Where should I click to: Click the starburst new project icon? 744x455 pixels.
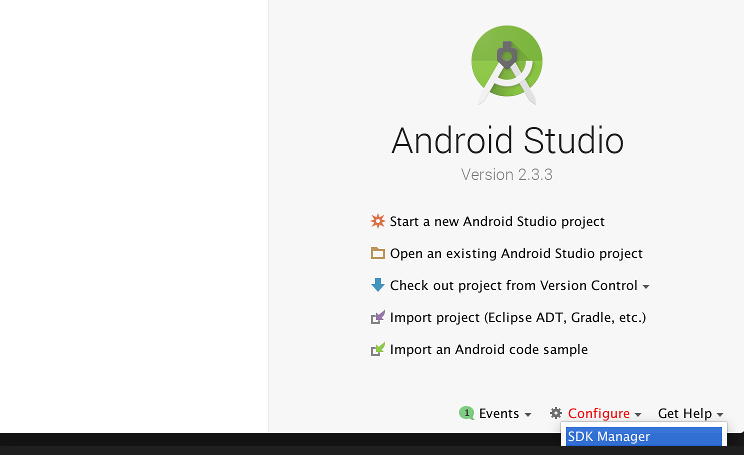377,221
